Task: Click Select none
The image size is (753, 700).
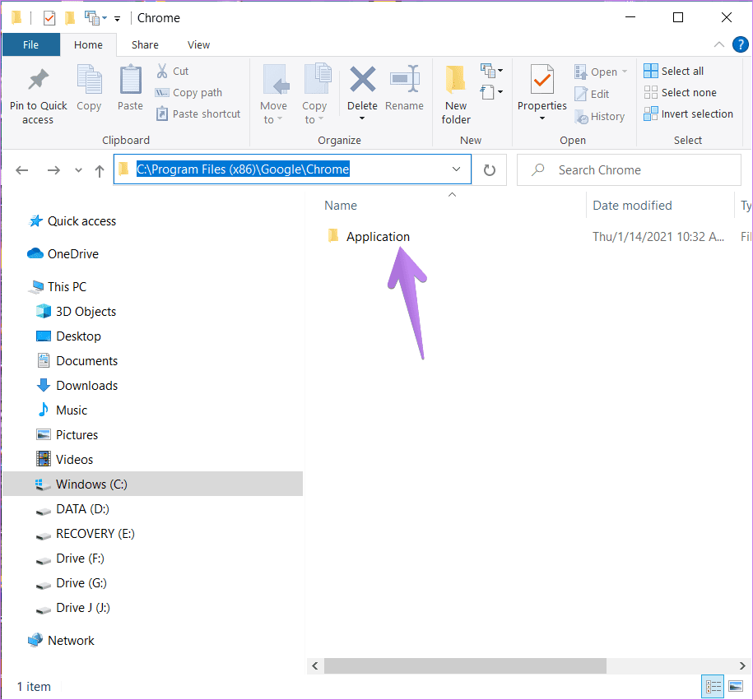Action: (680, 93)
